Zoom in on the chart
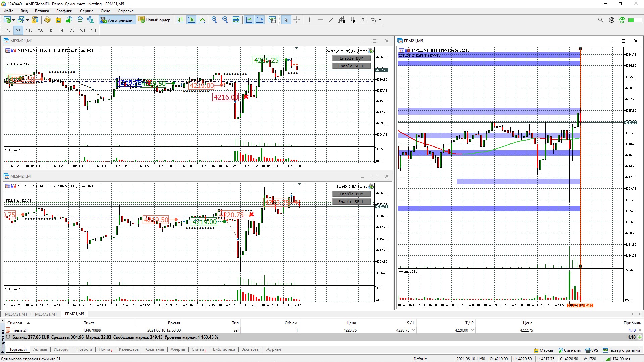The height and width of the screenshot is (362, 644). [x=214, y=20]
